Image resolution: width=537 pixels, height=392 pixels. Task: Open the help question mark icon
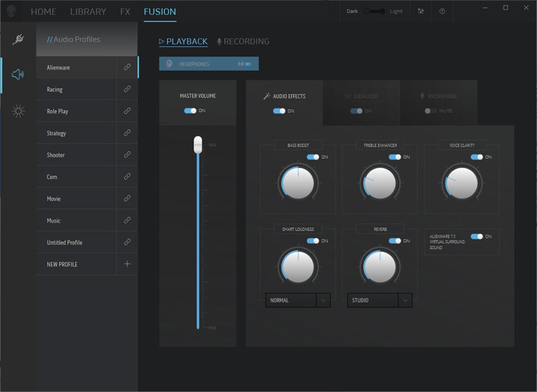tap(442, 11)
